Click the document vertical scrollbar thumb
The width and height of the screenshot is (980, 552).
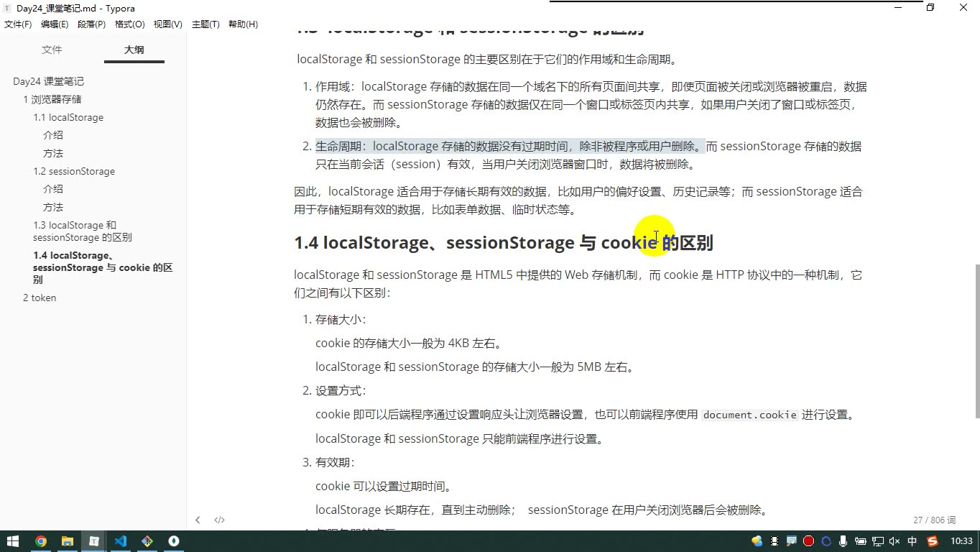(x=976, y=341)
